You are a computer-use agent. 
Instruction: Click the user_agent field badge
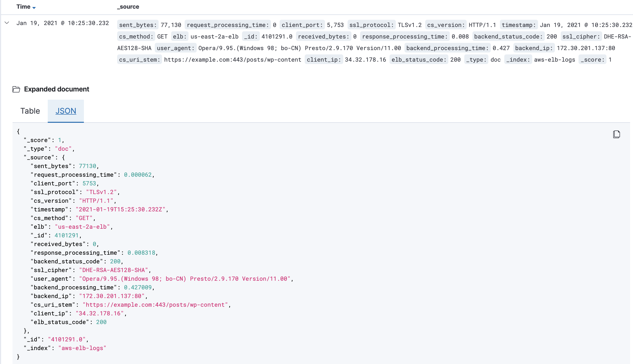175,48
